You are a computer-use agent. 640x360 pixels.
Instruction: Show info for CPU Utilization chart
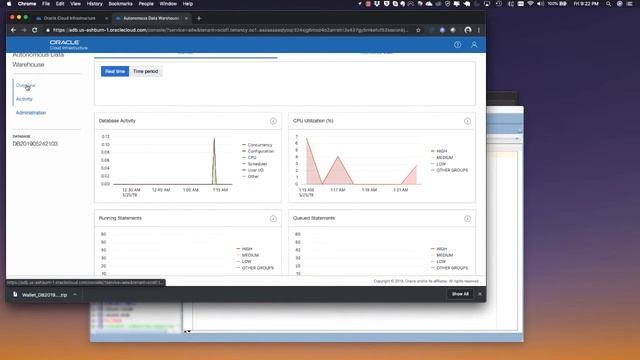coord(467,121)
